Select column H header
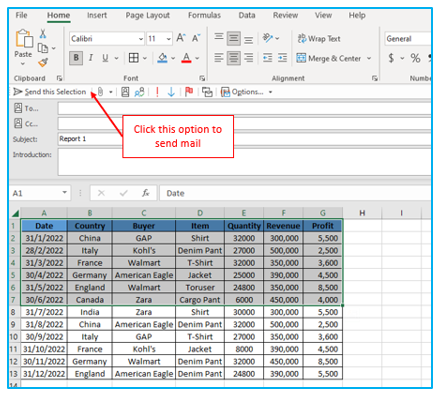The height and width of the screenshot is (396, 440). (x=362, y=213)
